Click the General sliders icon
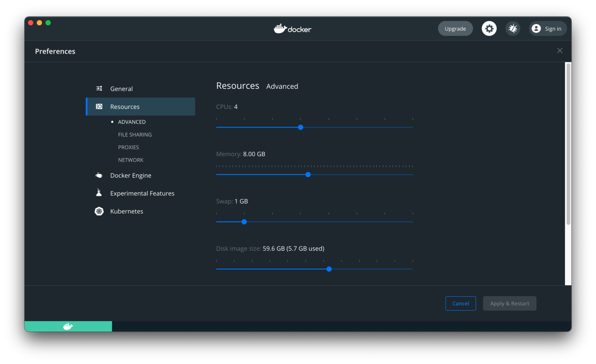The height and width of the screenshot is (364, 596). [99, 88]
